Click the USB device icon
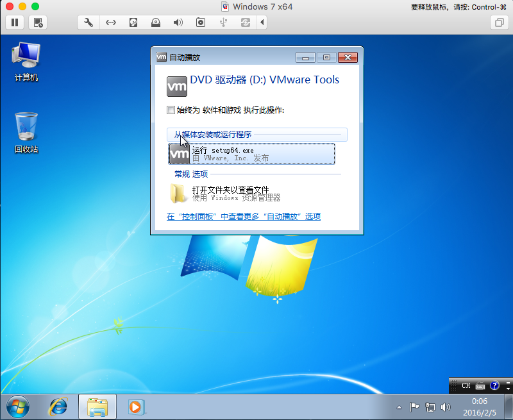The image size is (513, 420). [223, 22]
